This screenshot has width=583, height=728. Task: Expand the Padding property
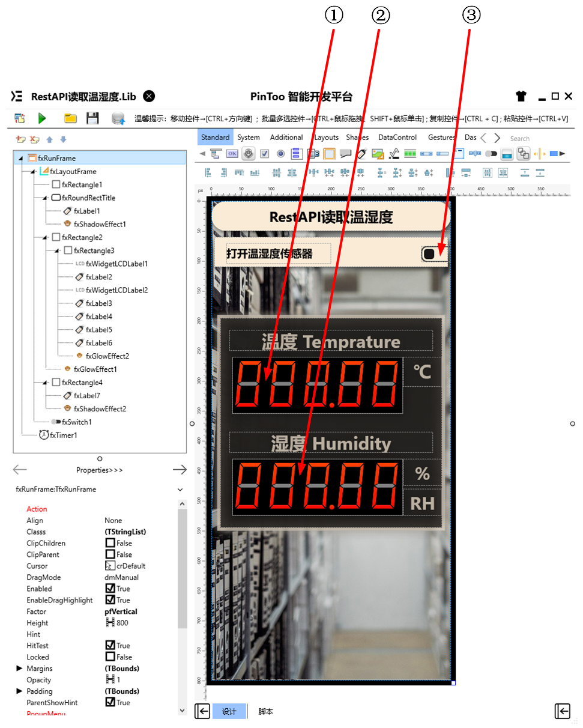click(20, 691)
